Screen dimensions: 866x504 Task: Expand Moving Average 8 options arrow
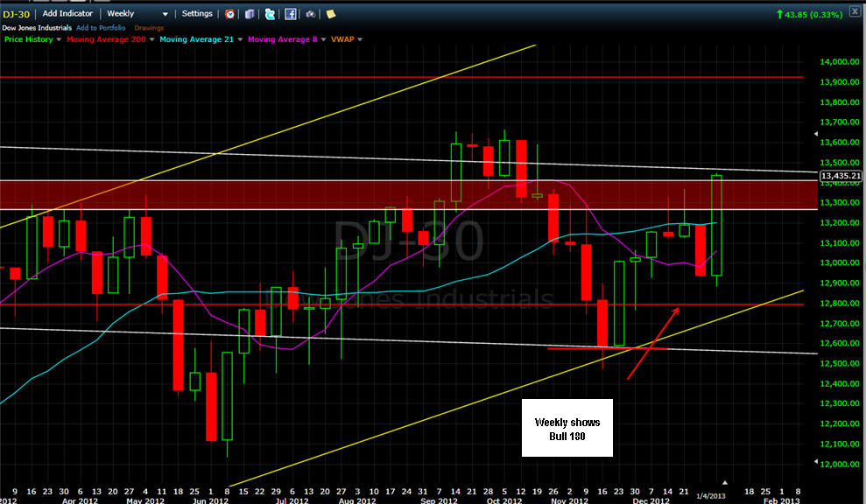pos(323,39)
